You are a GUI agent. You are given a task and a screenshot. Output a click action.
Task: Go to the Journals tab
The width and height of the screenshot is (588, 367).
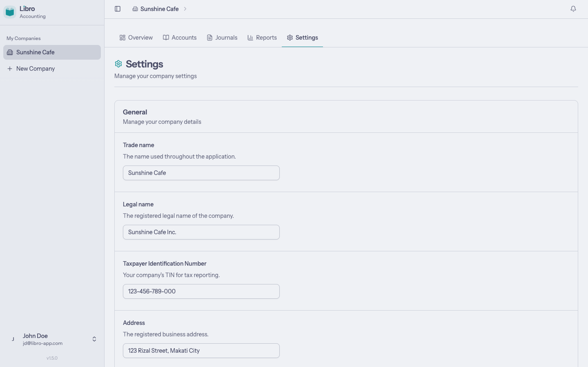222,38
